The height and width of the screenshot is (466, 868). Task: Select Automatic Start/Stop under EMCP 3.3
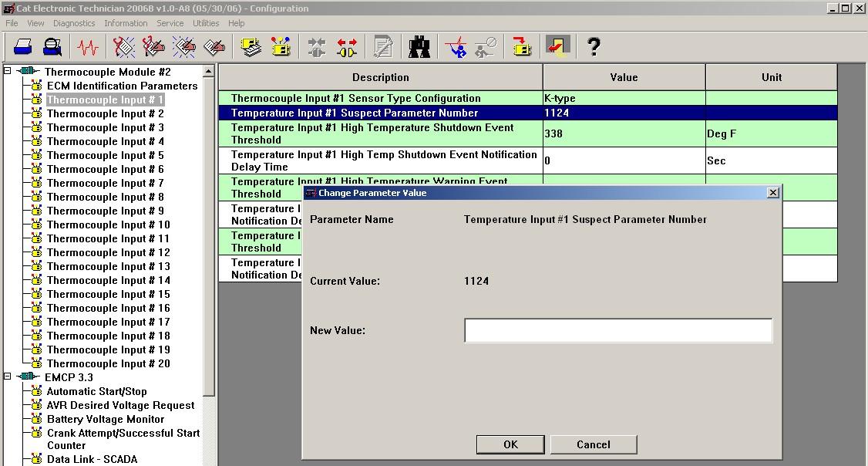[97, 391]
